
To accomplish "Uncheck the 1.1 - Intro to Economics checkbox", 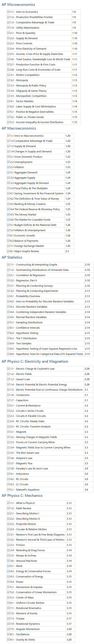I will 9,12.
